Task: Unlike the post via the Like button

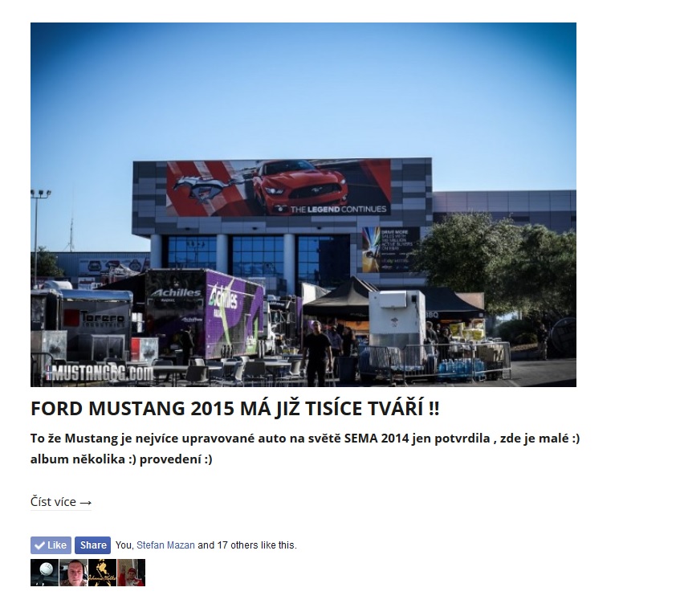Action: tap(51, 545)
